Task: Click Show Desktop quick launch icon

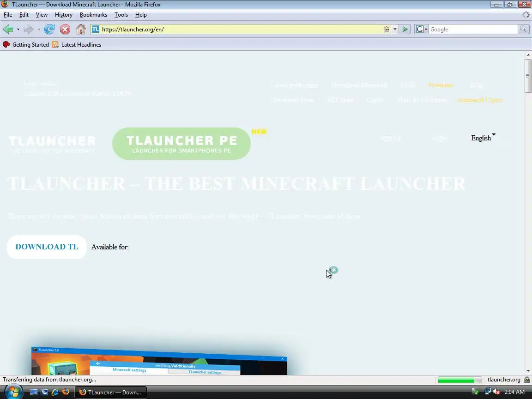Action: point(34,392)
